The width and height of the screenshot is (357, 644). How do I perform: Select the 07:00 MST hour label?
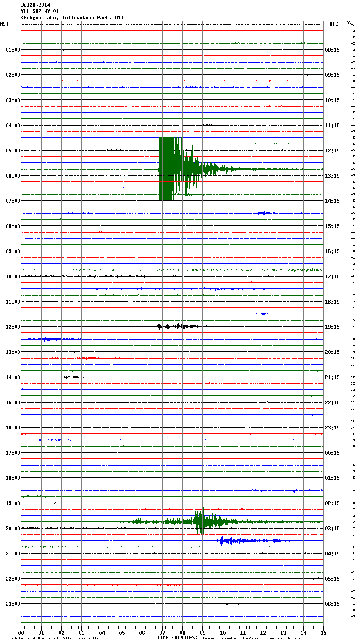tap(13, 201)
